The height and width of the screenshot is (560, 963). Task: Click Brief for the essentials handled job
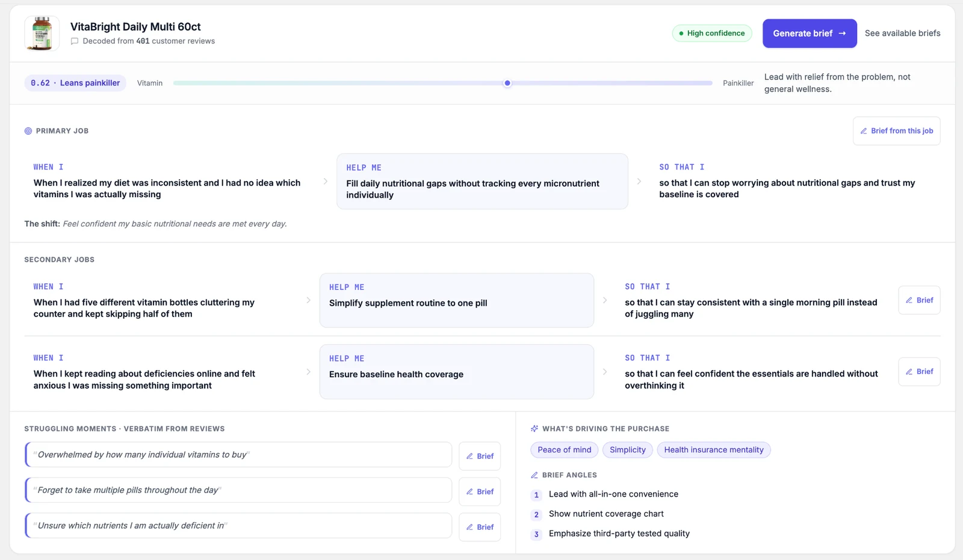(919, 372)
